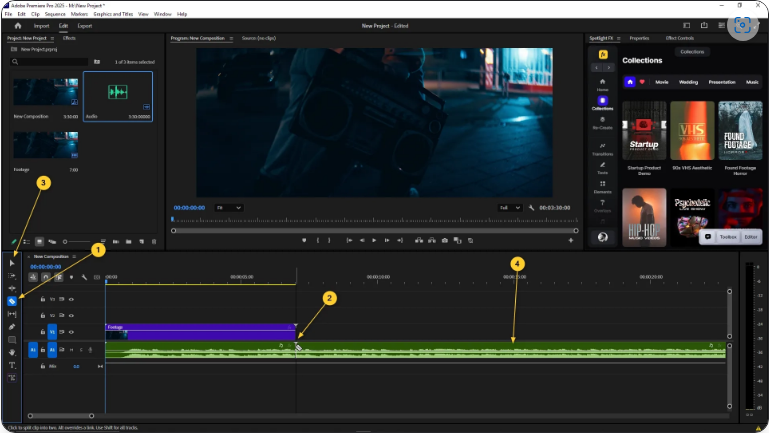
Task: Toggle V1 track targeting
Action: click(x=52, y=332)
